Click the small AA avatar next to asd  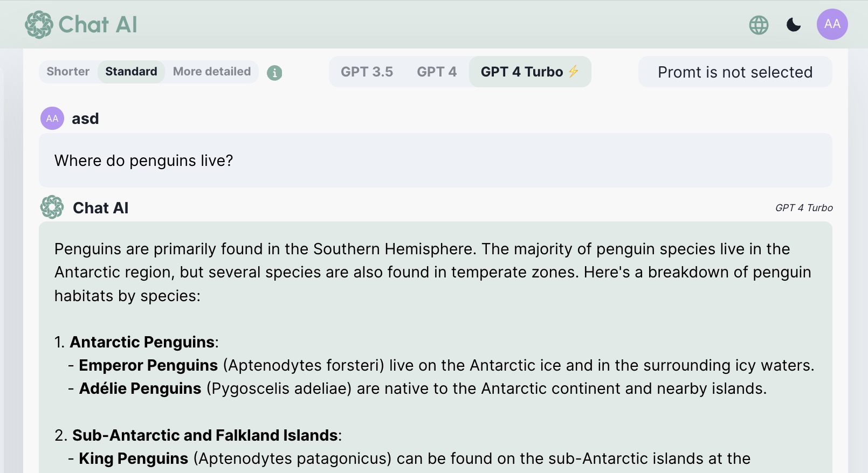(52, 119)
